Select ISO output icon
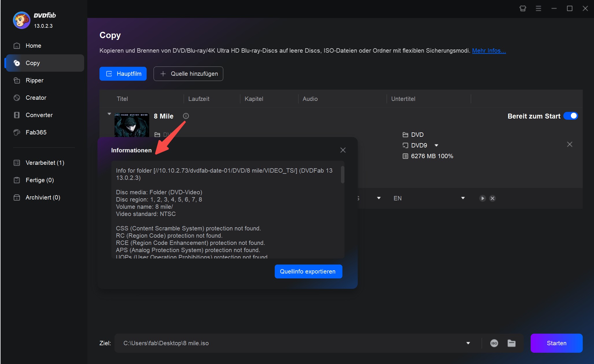The image size is (594, 364). (x=494, y=343)
